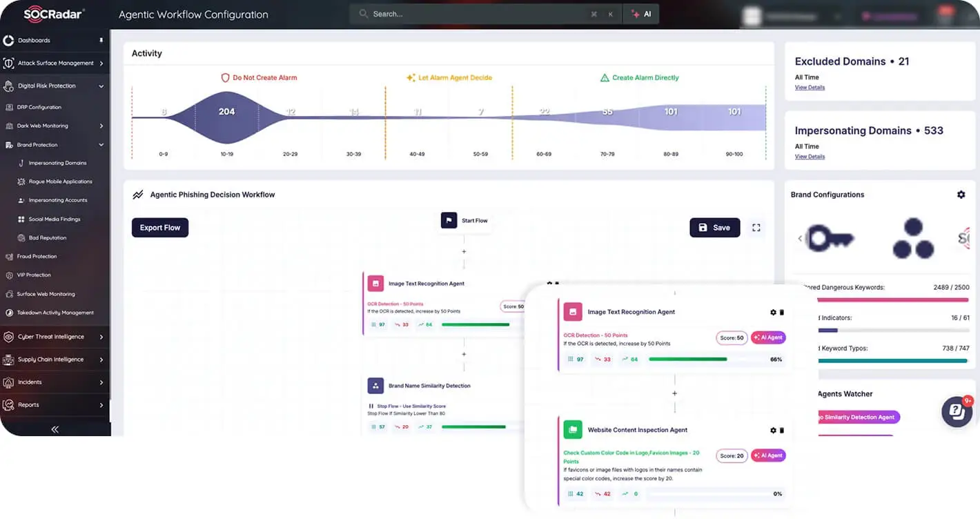Click the Cyber Threat Intelligence eye icon
Viewport: 980px width, 519px height.
(x=8, y=337)
